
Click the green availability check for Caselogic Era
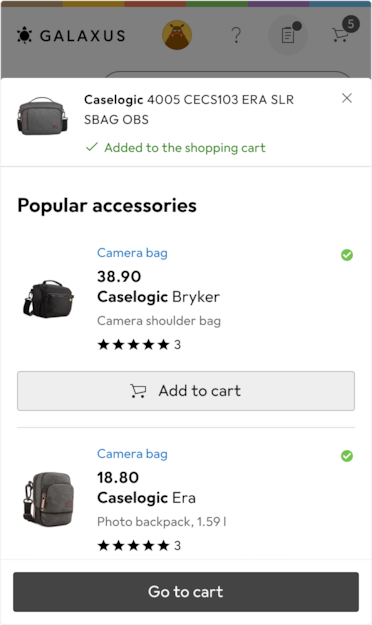[347, 456]
